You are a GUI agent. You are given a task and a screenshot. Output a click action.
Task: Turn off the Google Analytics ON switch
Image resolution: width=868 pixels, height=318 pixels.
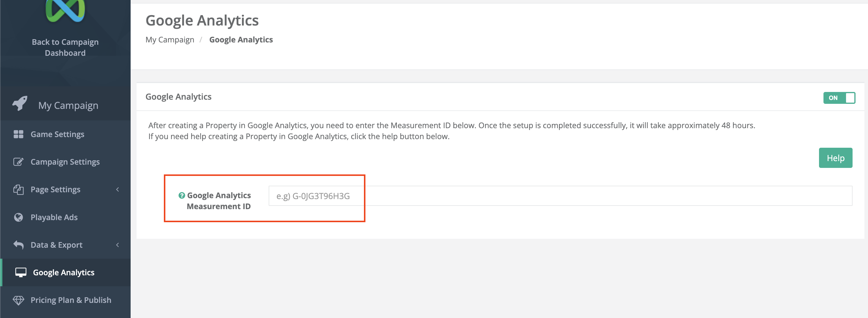pos(839,98)
